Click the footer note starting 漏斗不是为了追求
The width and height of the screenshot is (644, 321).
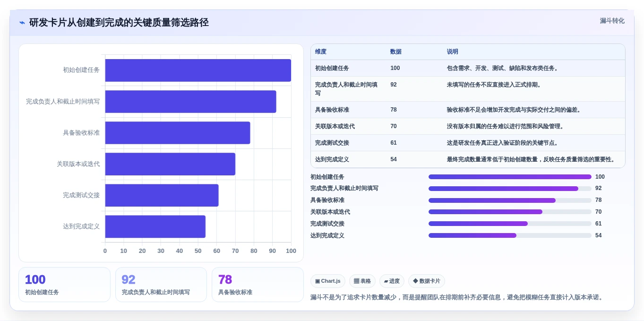tap(457, 297)
